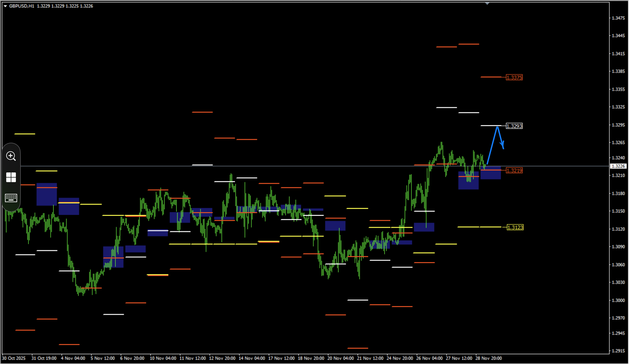Click the chart shift triangle marker at top
Image resolution: width=629 pixels, height=364 pixels.
tap(487, 3)
